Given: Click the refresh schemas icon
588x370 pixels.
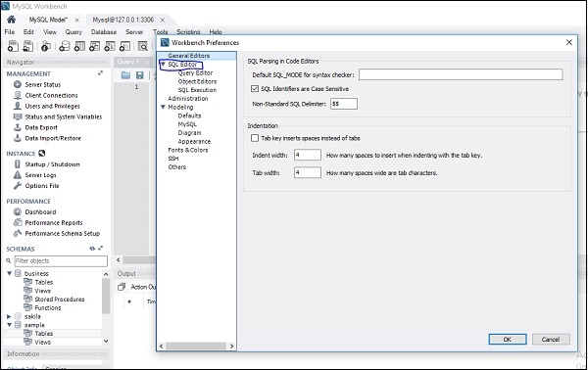Looking at the screenshot, I should 92,249.
